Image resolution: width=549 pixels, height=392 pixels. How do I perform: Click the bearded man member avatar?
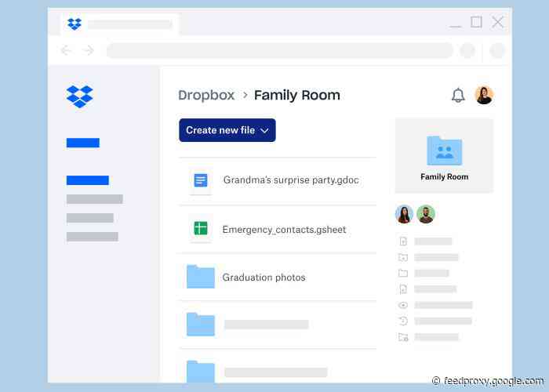426,214
